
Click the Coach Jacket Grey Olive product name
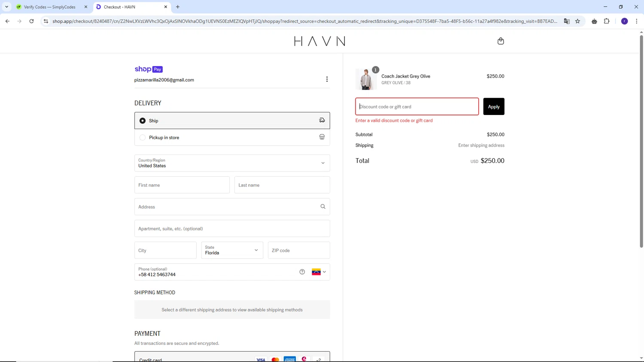406,76
